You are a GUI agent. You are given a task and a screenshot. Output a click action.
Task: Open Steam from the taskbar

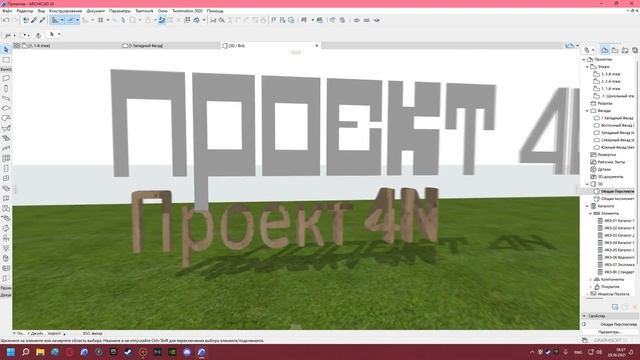(x=128, y=352)
